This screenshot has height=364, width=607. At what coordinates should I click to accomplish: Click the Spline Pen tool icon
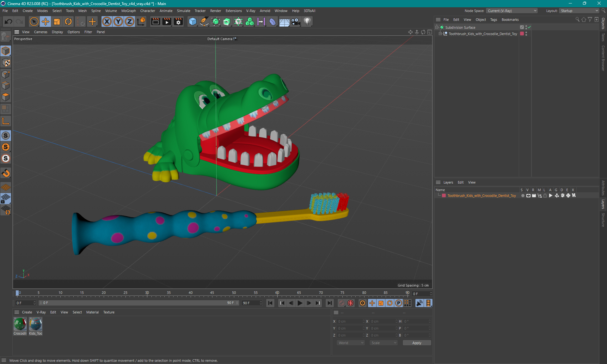click(x=204, y=21)
